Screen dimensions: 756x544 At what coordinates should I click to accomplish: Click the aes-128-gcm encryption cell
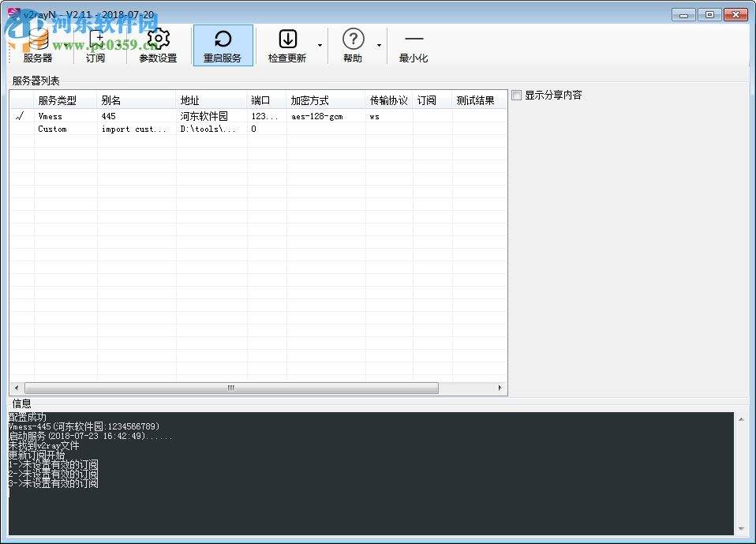tap(316, 116)
